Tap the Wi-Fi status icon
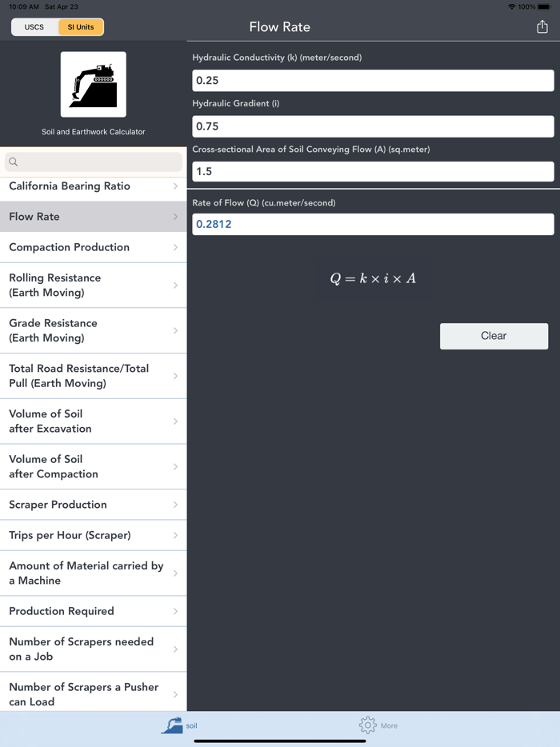Screen dimensions: 560x747 (x=512, y=6)
